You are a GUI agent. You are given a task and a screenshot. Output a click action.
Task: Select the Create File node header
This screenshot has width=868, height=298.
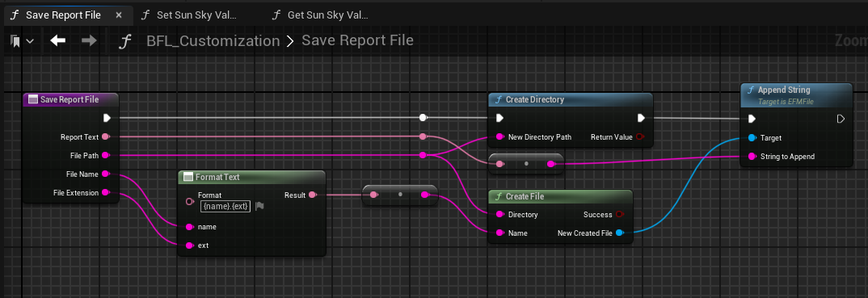560,196
